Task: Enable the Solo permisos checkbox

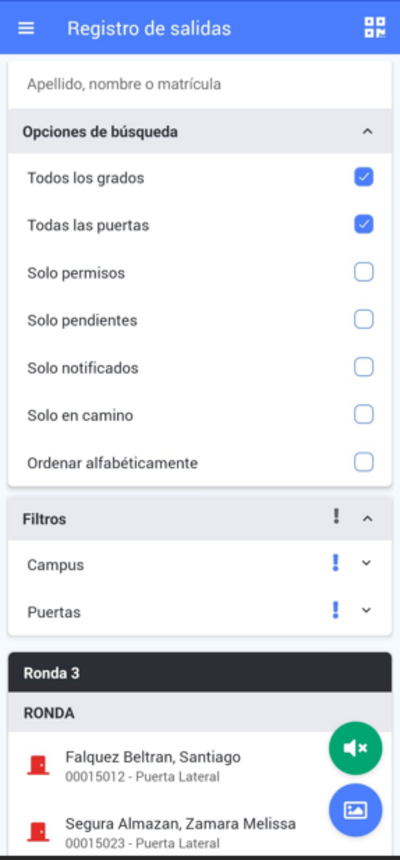Action: tap(364, 272)
